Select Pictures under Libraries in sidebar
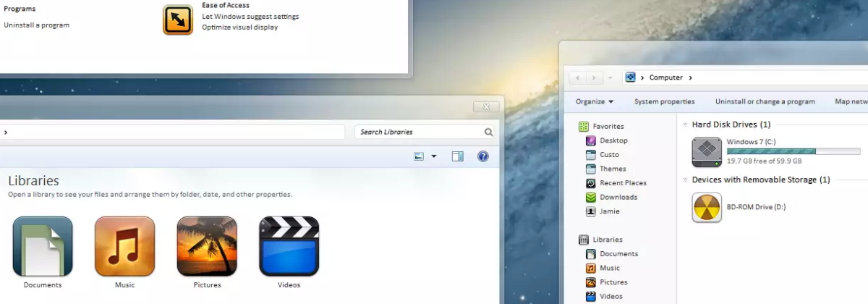This screenshot has height=304, width=868. click(613, 282)
